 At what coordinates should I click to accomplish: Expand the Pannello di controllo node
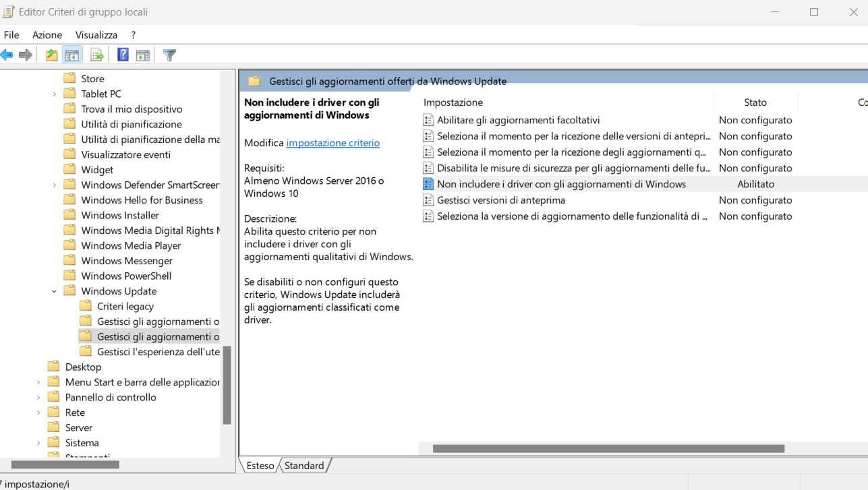(x=38, y=398)
